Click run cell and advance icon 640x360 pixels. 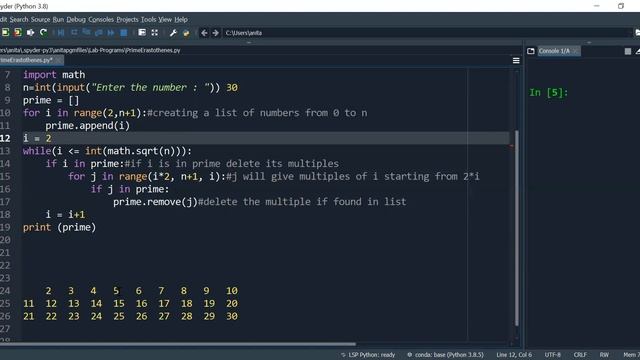tap(18, 33)
